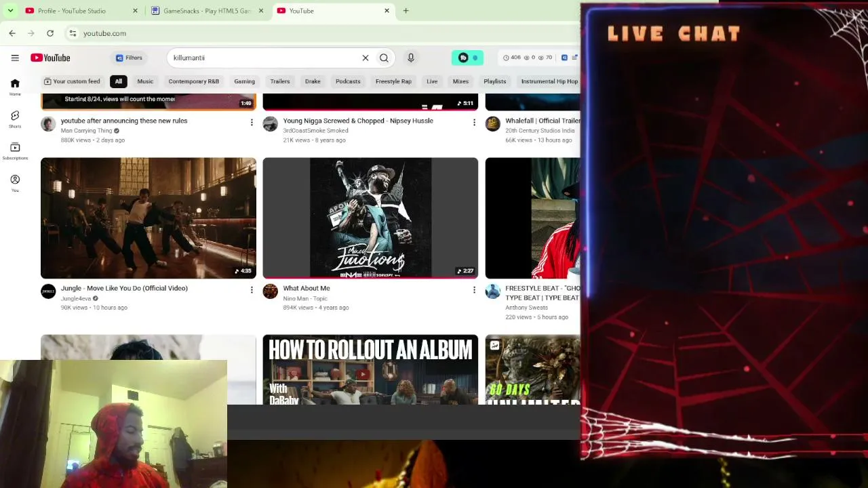Click the Nino Man channel avatar

(271, 291)
